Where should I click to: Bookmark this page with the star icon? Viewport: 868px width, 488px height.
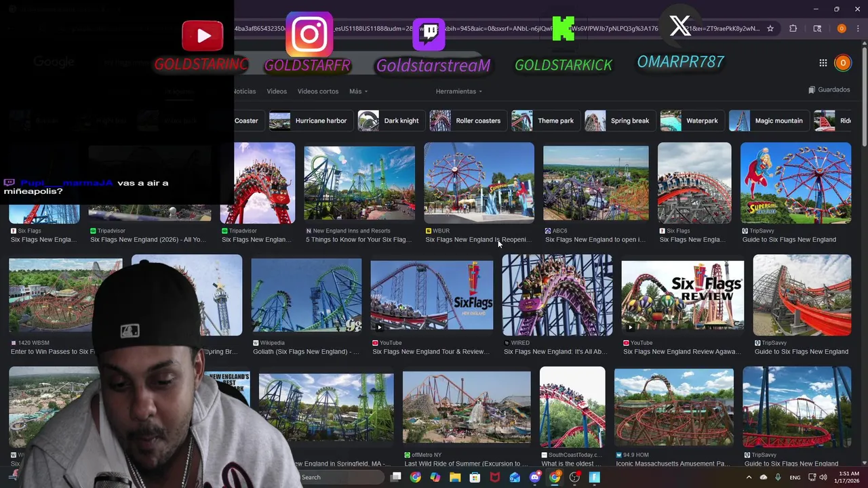pos(770,28)
